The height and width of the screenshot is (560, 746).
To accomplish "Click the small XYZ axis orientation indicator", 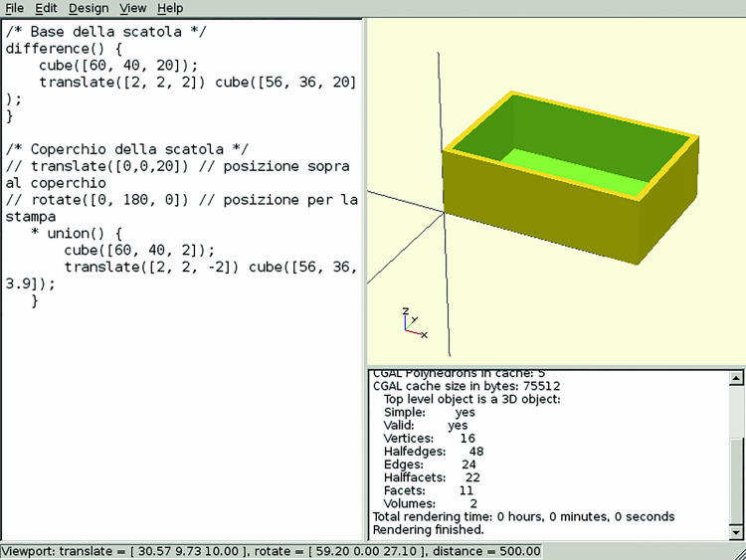I will [x=410, y=321].
